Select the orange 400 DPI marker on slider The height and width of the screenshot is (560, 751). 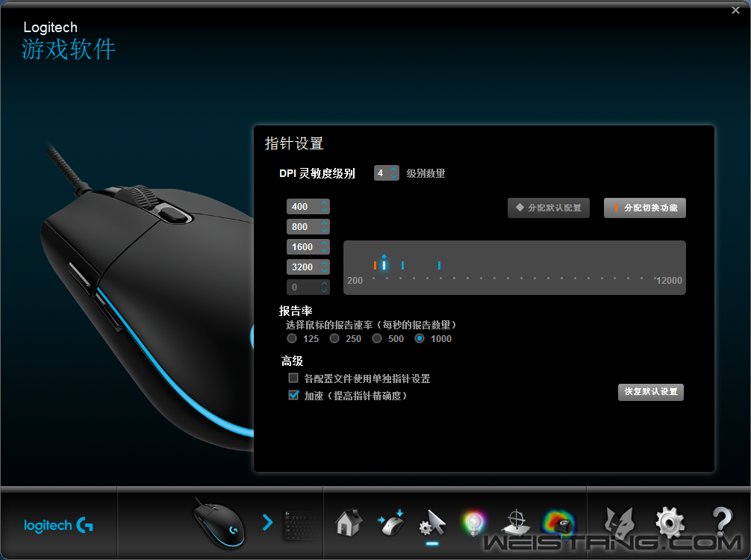[375, 265]
